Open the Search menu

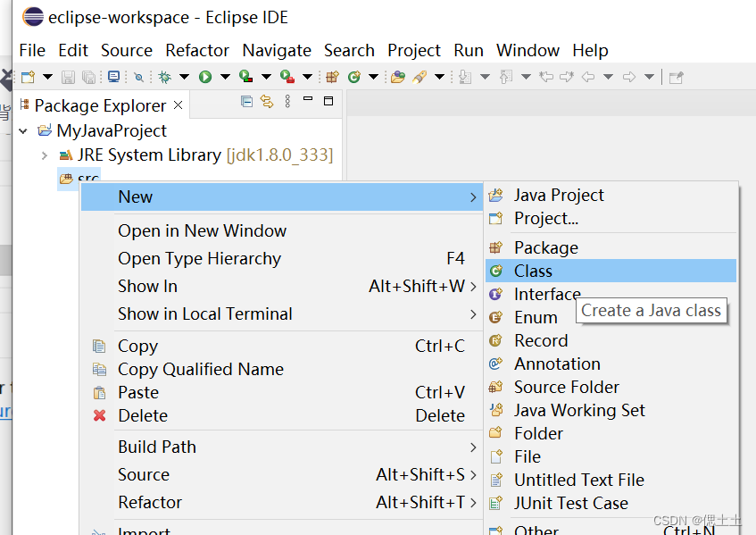[349, 50]
